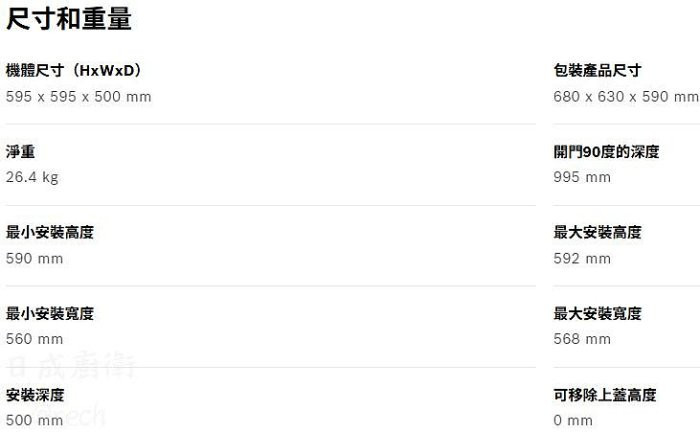700x432 pixels.
Task: Select the 淨重 label
Action: (x=20, y=152)
